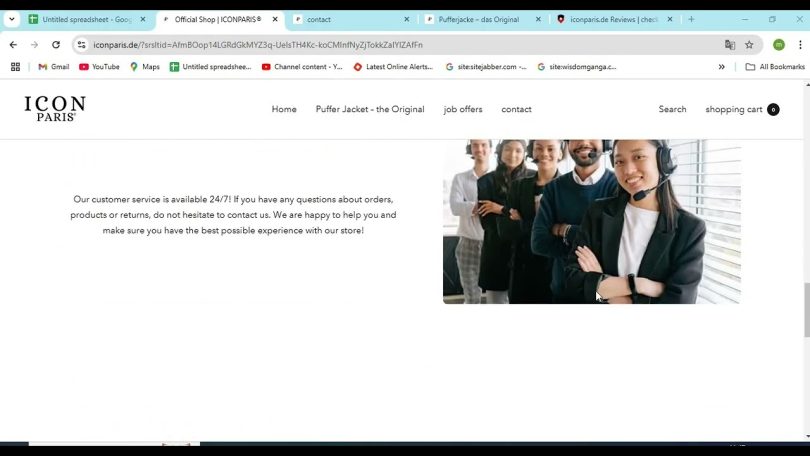
Task: Expand the tab search dropdown arrow
Action: coord(12,19)
